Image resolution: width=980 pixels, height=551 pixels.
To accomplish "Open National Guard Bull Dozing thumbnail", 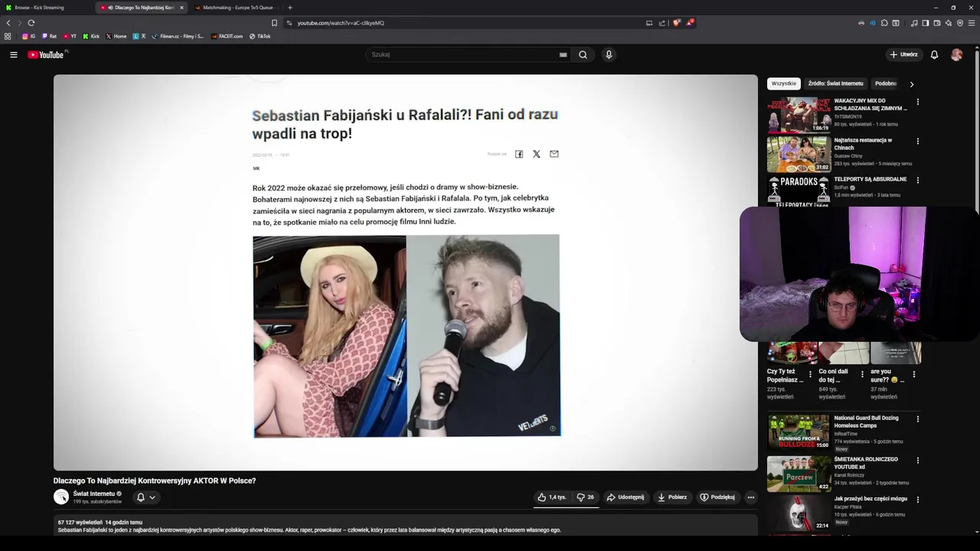I will click(799, 432).
